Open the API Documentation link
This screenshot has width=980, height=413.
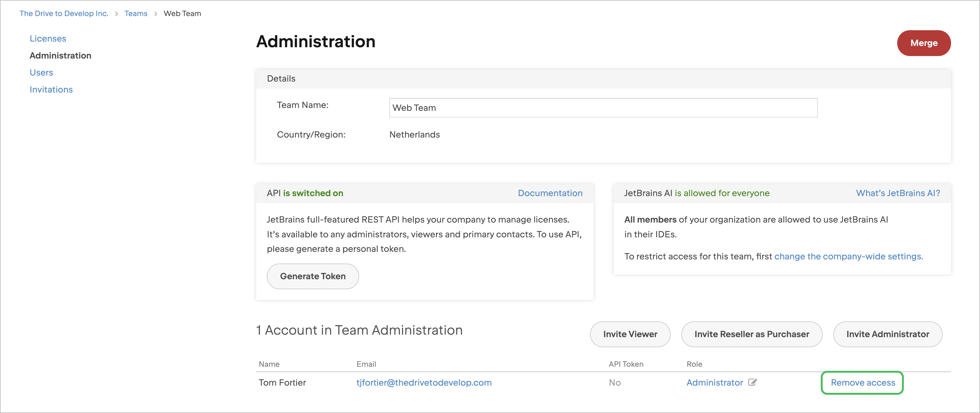tap(550, 193)
